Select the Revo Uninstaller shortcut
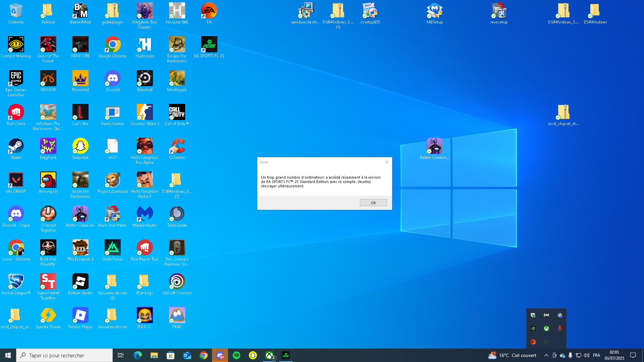644x362 pixels. (x=112, y=217)
